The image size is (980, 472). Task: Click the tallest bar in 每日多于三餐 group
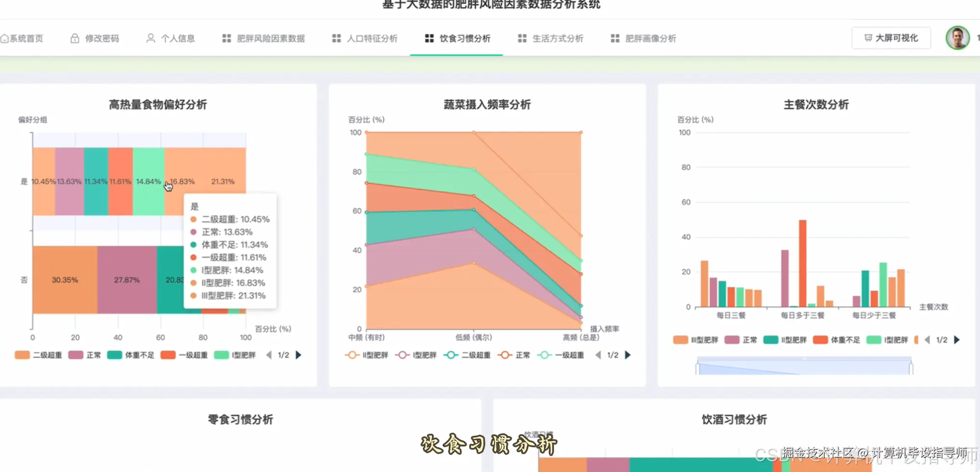tap(802, 263)
